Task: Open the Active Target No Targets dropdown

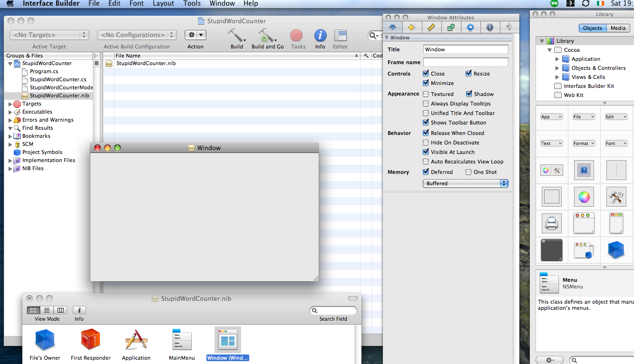Action: click(x=49, y=35)
